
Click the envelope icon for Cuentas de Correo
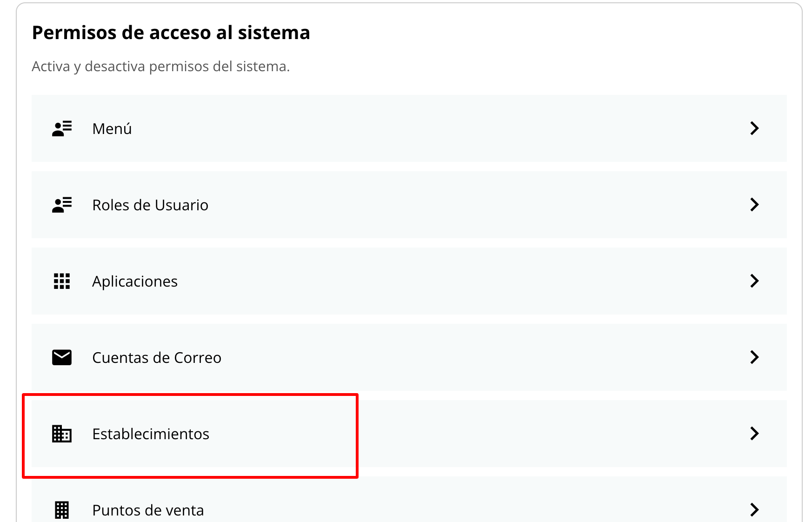(61, 357)
